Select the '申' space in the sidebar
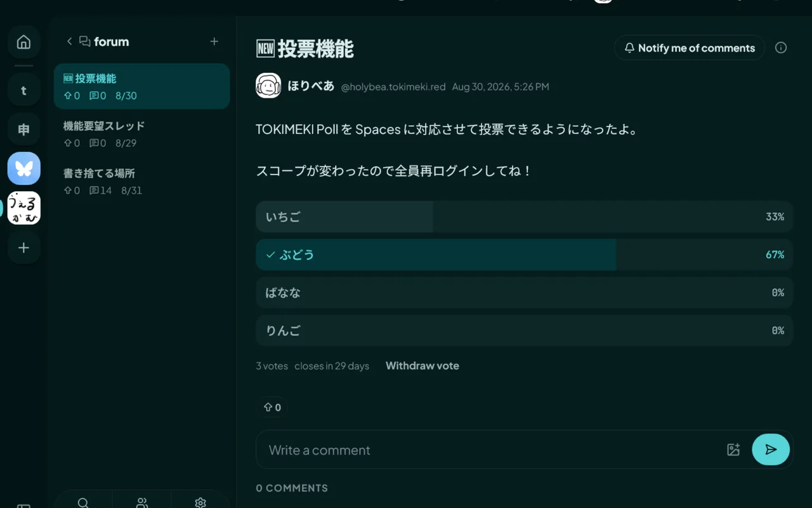Image resolution: width=812 pixels, height=508 pixels. (23, 130)
